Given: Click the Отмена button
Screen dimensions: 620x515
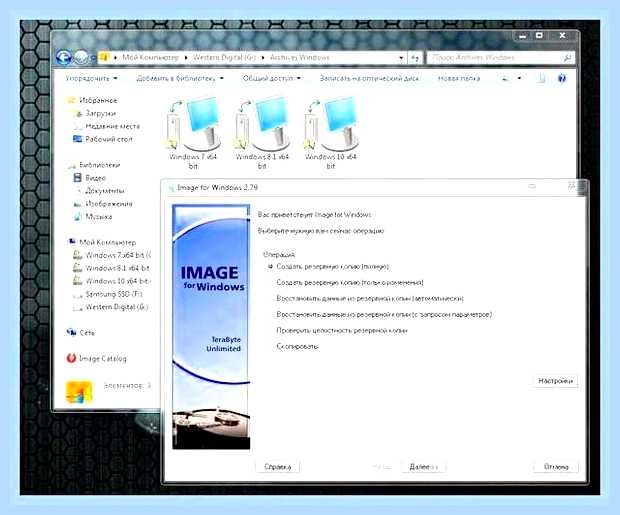Looking at the screenshot, I should point(556,467).
